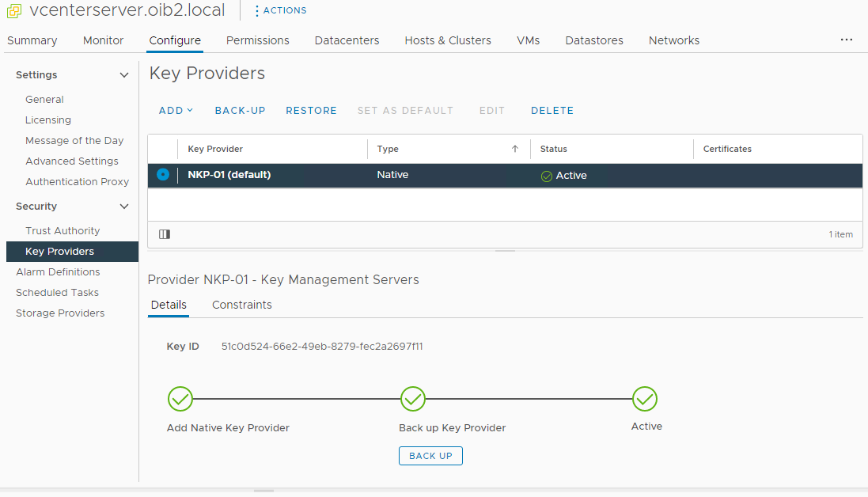The image size is (868, 497).
Task: Click the Status column header
Action: 554,149
